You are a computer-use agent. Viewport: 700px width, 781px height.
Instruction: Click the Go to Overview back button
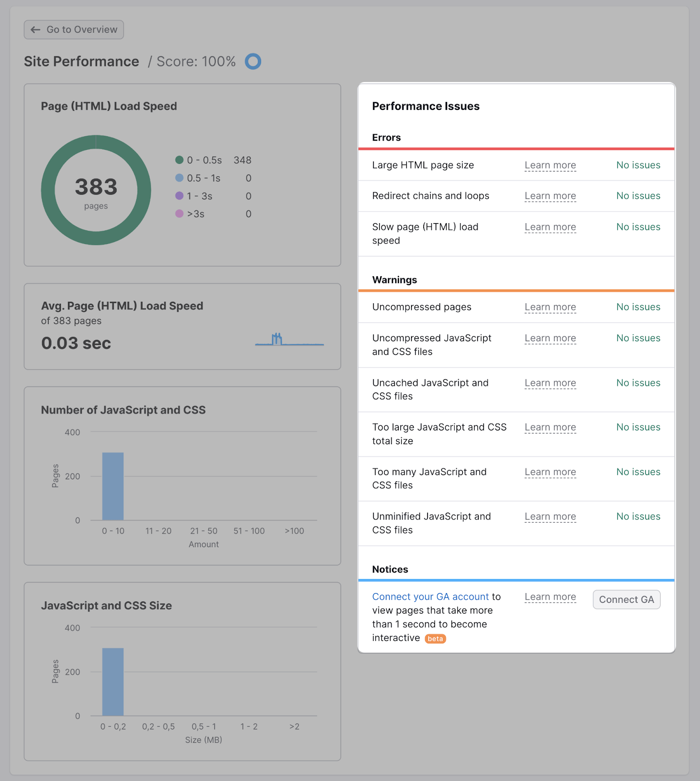click(x=74, y=30)
